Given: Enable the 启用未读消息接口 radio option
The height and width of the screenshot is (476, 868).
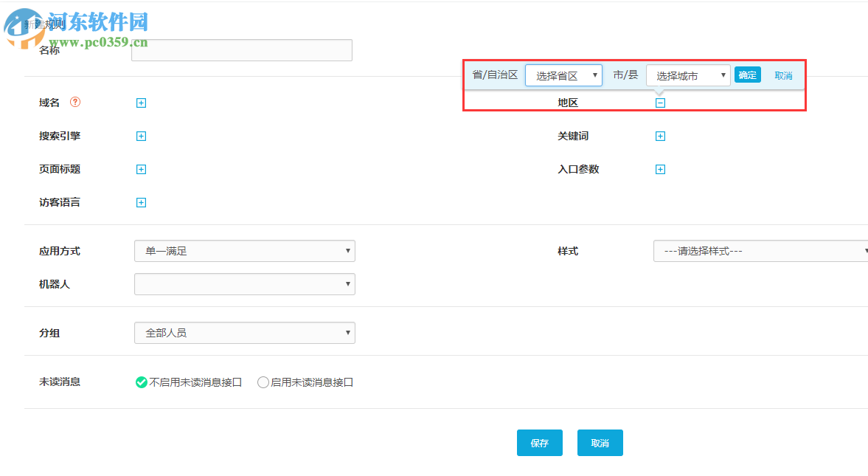Looking at the screenshot, I should 263,382.
